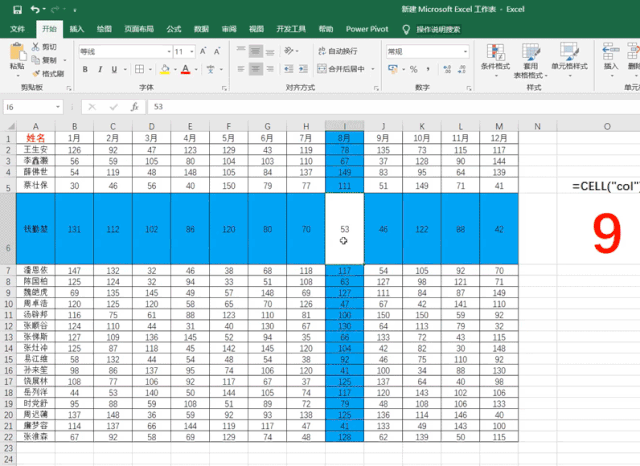Viewport: 640px width, 466px height.
Task: Switch to the Insert tab
Action: pyautogui.click(x=76, y=29)
